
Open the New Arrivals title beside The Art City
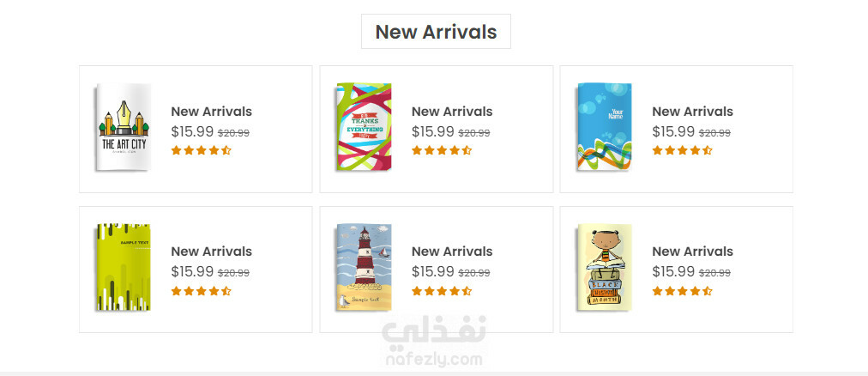click(212, 112)
